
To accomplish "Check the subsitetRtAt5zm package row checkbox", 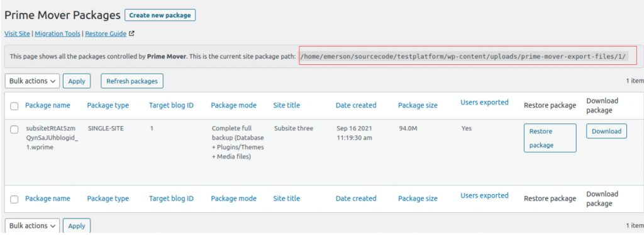I will pos(14,130).
